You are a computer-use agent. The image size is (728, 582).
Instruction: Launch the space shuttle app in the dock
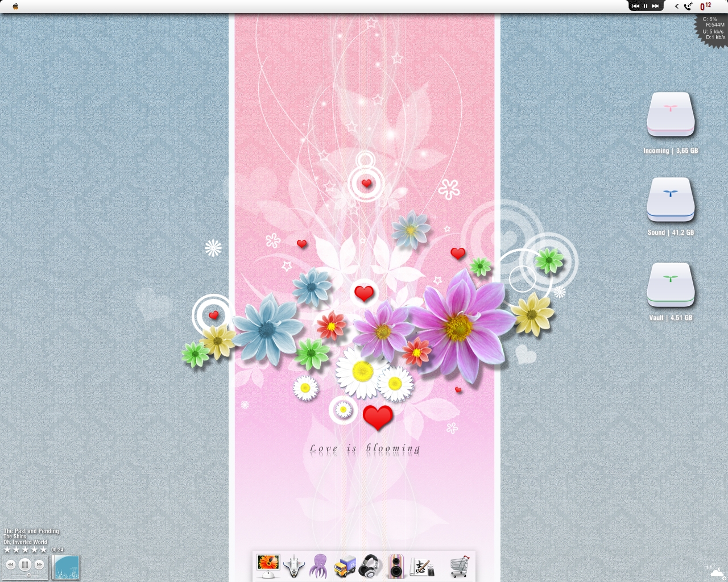coord(294,566)
